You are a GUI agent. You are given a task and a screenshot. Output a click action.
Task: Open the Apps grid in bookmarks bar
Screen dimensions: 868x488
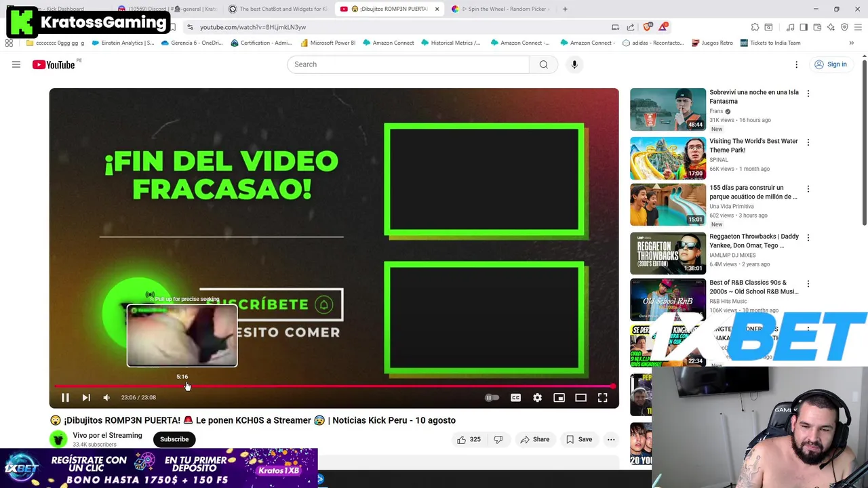pos(9,43)
